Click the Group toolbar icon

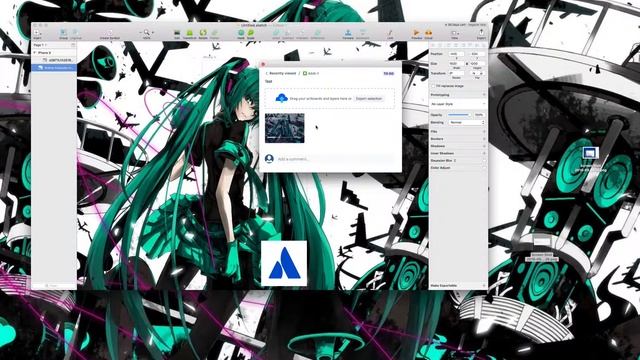click(63, 32)
